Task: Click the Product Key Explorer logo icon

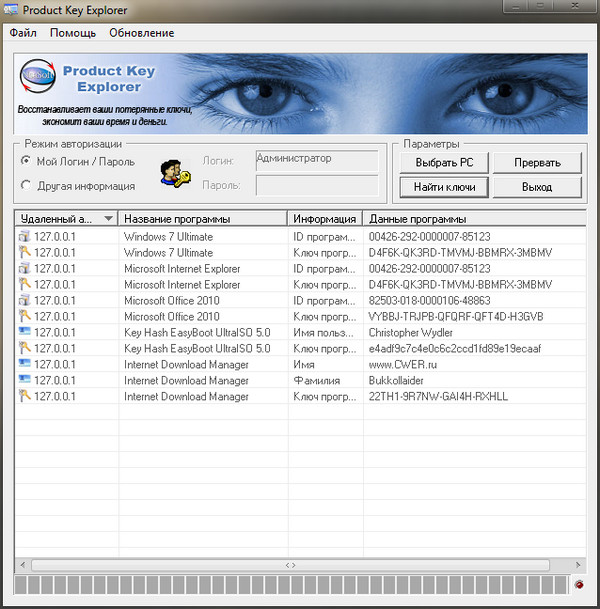Action: pos(38,81)
